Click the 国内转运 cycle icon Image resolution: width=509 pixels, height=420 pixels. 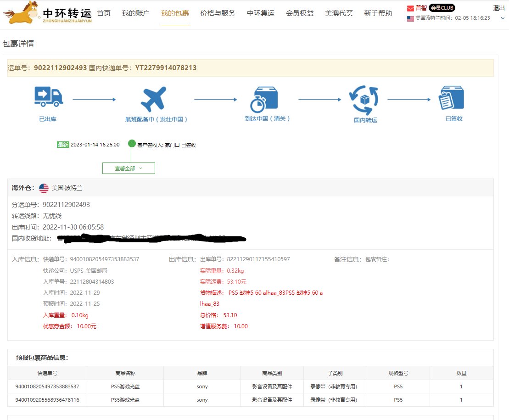[x=364, y=100]
